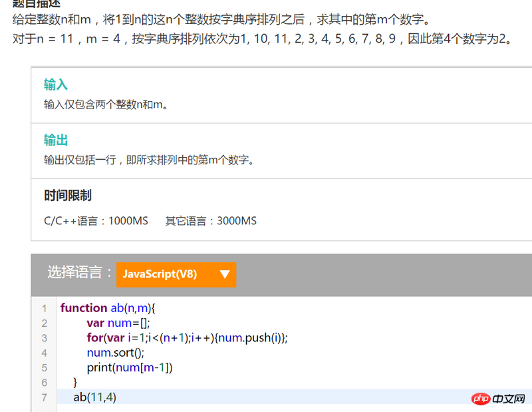
Task: Click the 输入 section heading
Action: [56, 85]
